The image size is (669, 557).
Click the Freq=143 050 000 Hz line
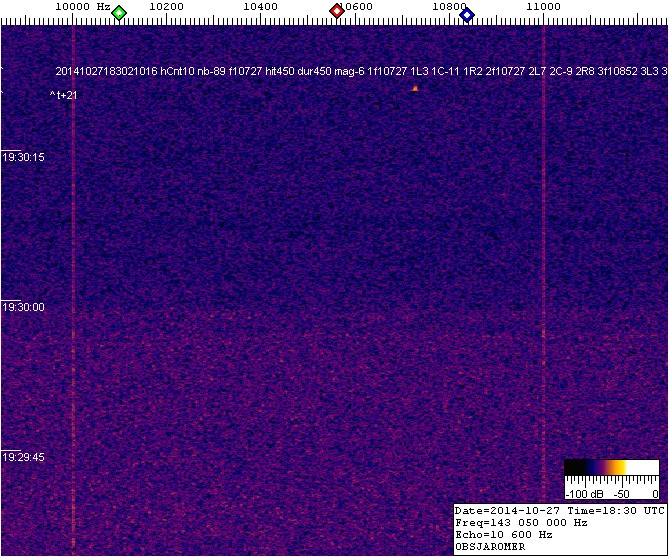[x=525, y=522]
